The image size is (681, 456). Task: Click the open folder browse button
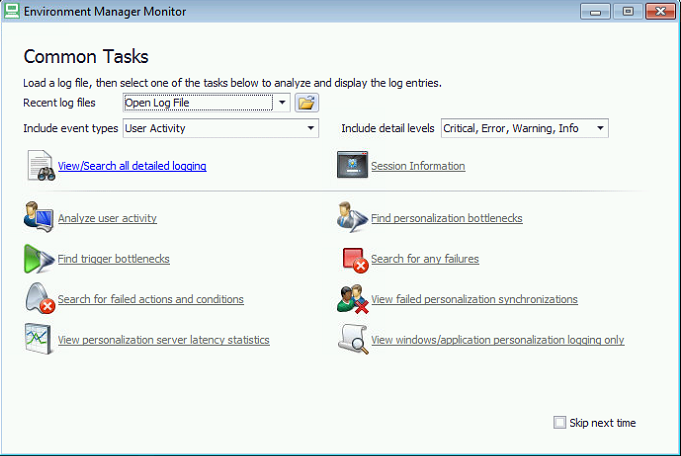point(307,103)
